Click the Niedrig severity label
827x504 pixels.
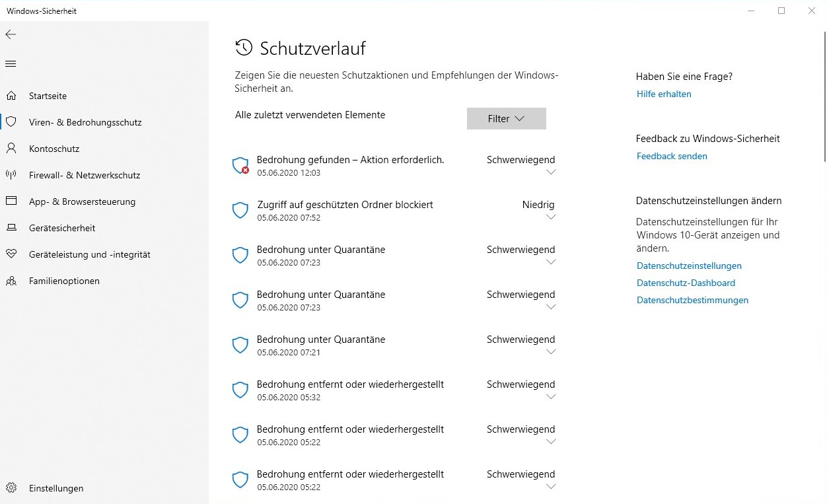click(538, 205)
